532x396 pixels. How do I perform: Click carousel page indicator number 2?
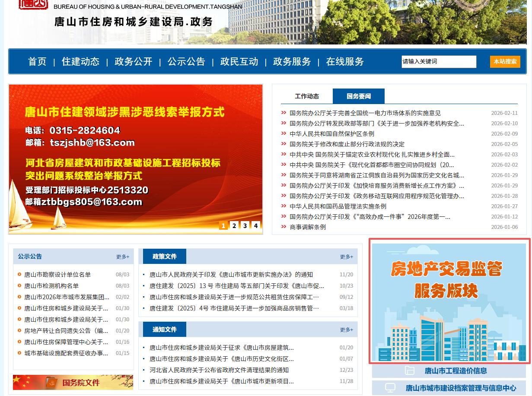(234, 225)
